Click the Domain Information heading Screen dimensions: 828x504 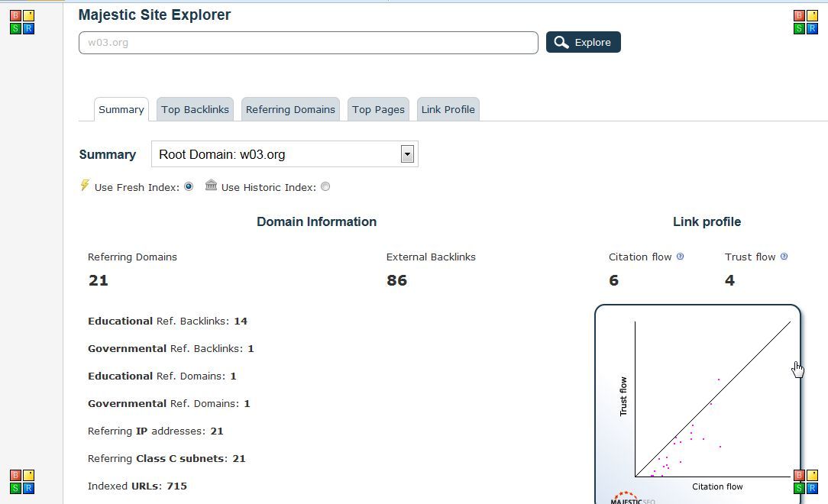[317, 221]
